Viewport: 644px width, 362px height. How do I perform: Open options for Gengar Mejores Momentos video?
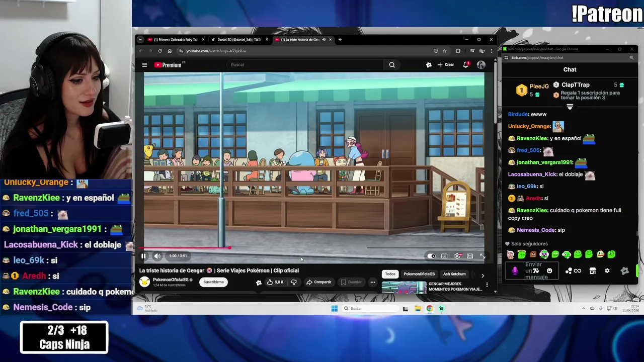pyautogui.click(x=487, y=285)
